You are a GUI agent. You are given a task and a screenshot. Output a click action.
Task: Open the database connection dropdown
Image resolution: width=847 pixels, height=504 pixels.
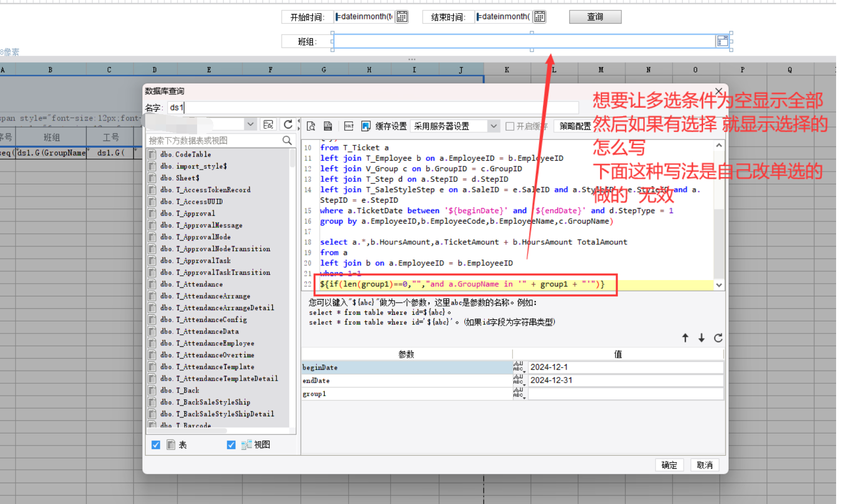(251, 124)
